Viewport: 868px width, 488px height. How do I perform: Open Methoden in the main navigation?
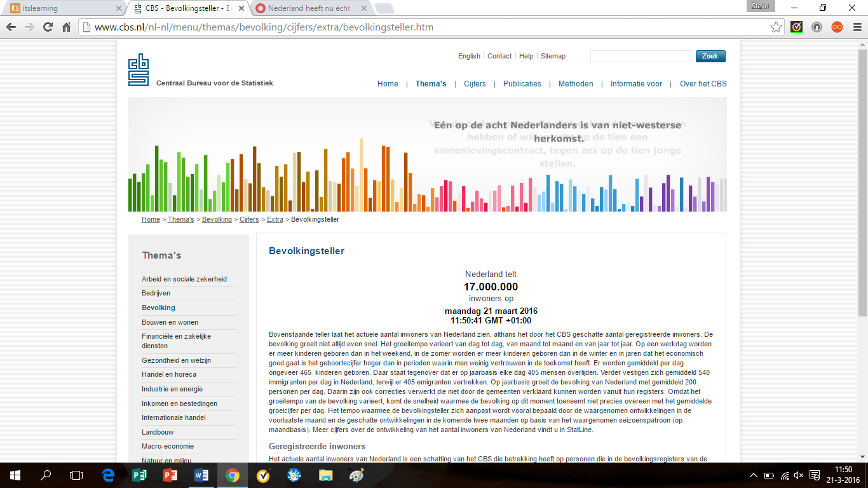click(576, 84)
